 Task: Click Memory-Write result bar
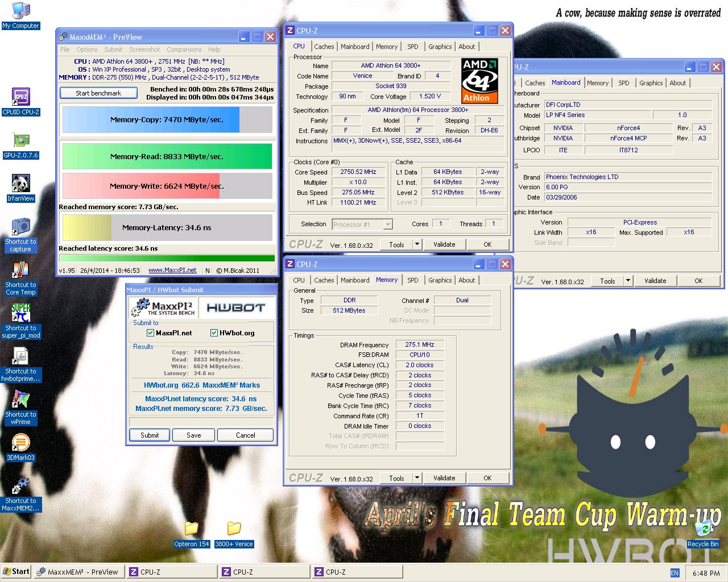pyautogui.click(x=167, y=186)
